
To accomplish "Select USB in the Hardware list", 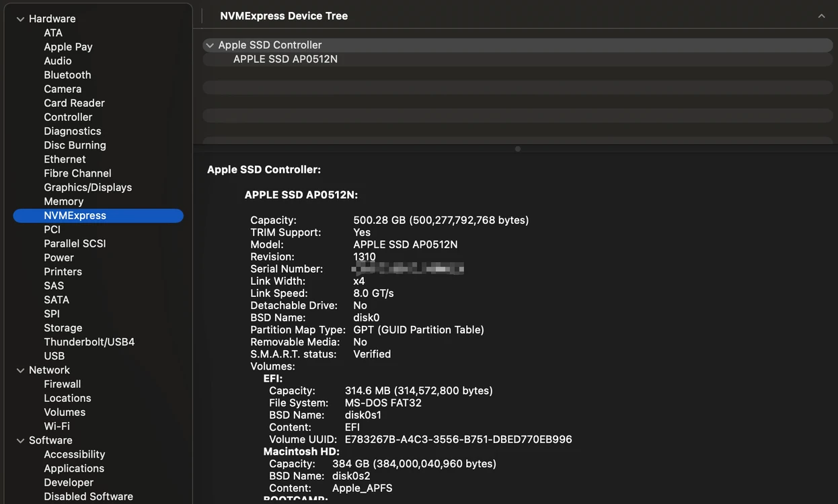I will [54, 356].
